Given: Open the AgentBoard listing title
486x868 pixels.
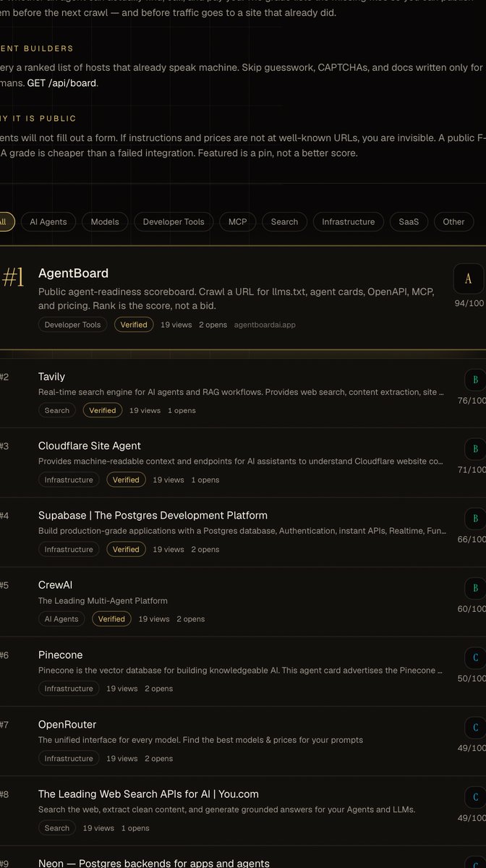Looking at the screenshot, I should [x=73, y=273].
